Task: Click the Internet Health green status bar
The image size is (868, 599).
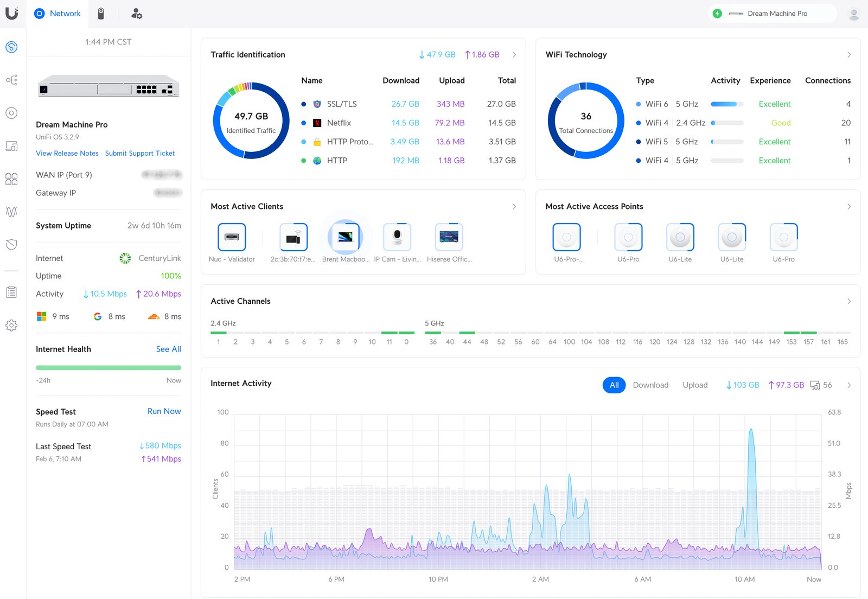Action: pos(108,368)
